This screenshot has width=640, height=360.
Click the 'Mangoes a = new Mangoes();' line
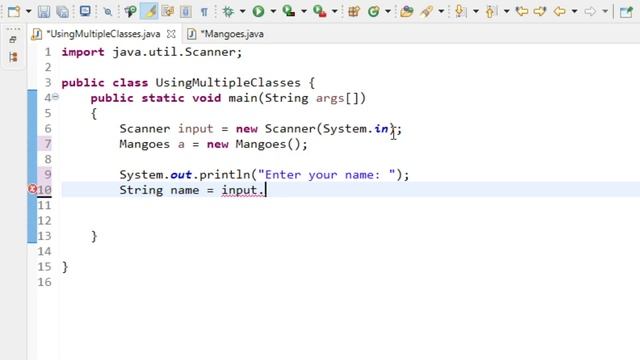pyautogui.click(x=213, y=144)
